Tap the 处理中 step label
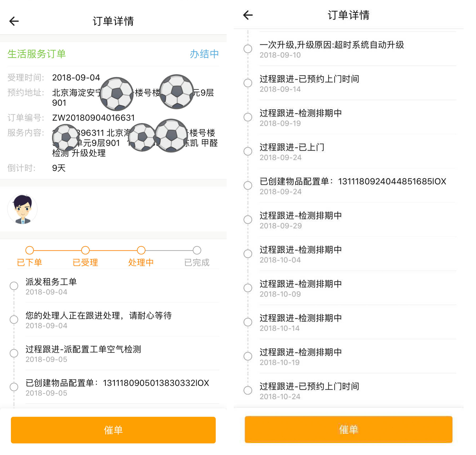Image resolution: width=476 pixels, height=455 pixels. click(x=141, y=262)
